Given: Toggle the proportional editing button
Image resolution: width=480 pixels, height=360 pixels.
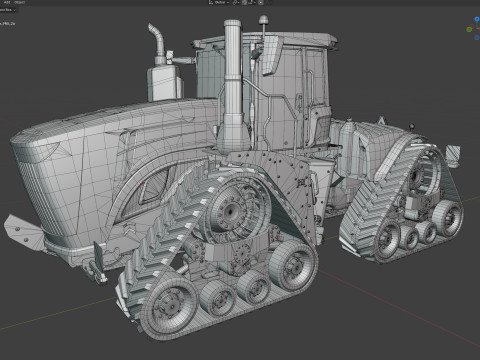Looking at the screenshot, I should pyautogui.click(x=261, y=2).
